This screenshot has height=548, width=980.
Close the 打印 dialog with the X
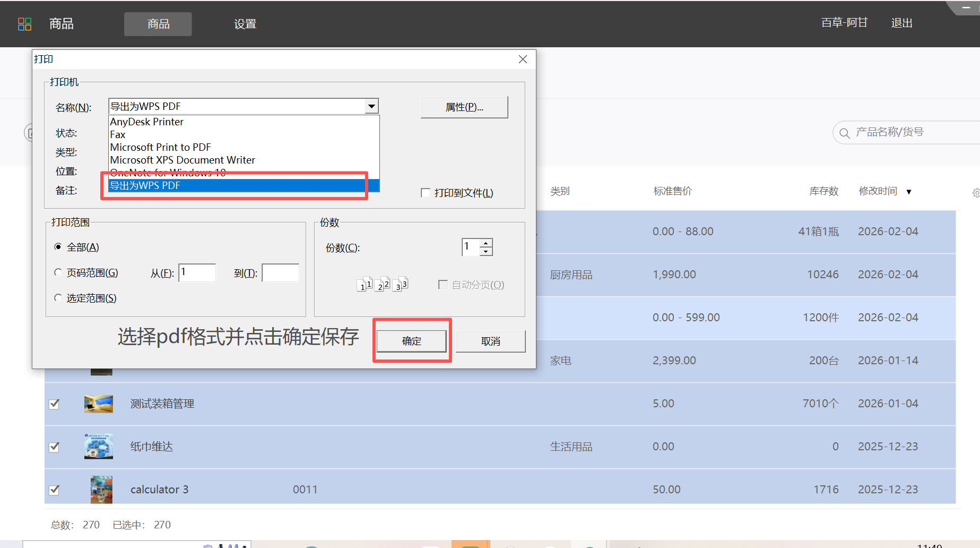(x=523, y=59)
